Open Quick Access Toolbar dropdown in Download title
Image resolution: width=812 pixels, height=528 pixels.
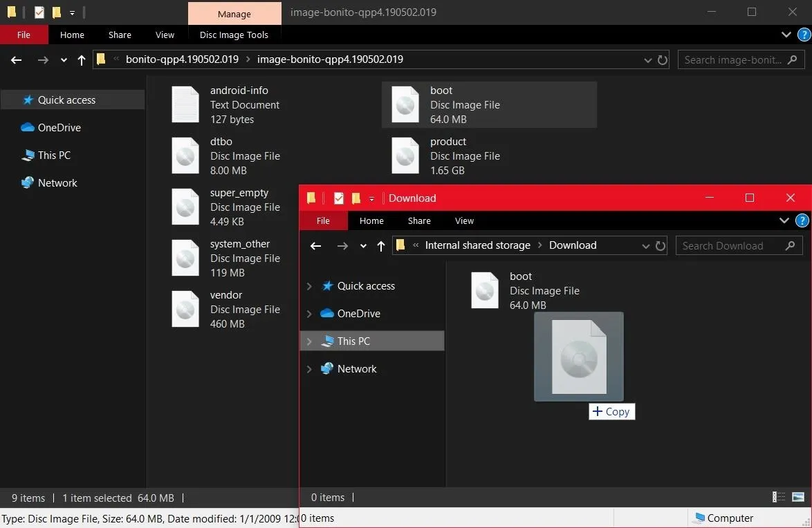coord(371,198)
